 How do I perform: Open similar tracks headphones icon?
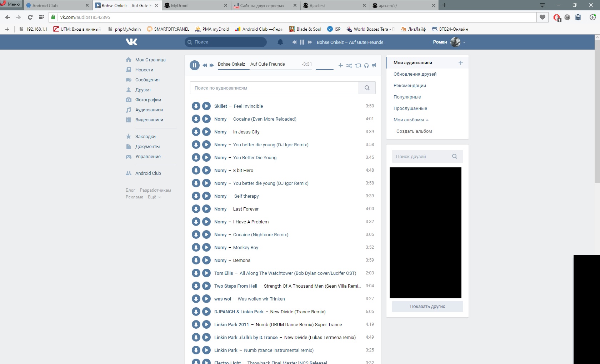[366, 65]
